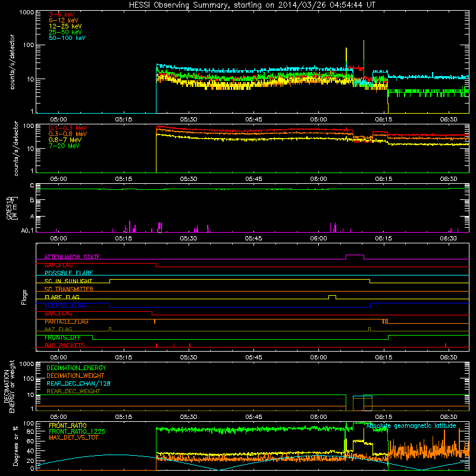Click the C tick label on GOES axis

pyautogui.click(x=32, y=186)
